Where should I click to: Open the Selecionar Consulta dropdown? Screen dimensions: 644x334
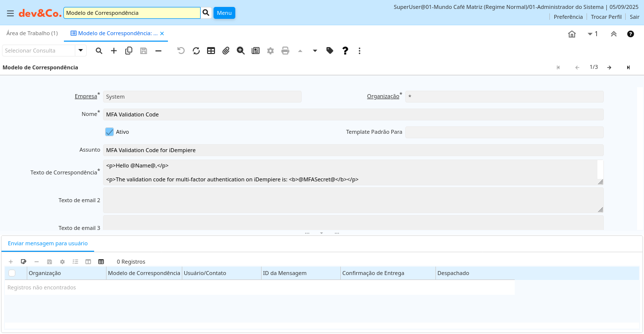pyautogui.click(x=81, y=51)
